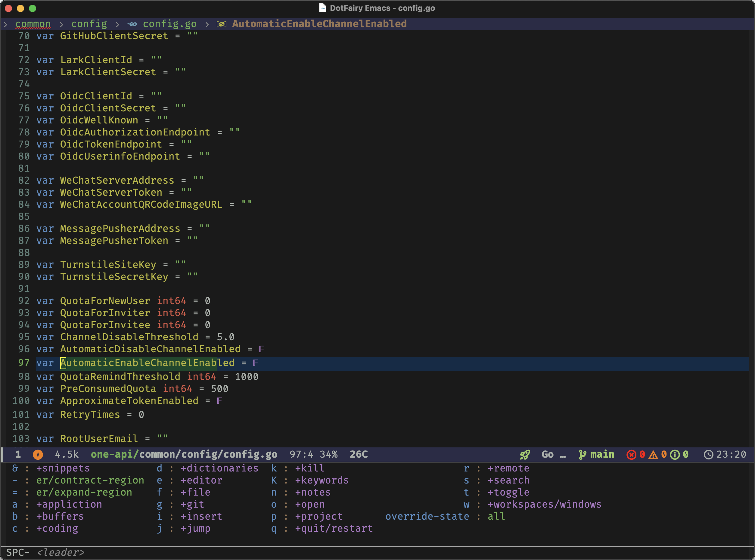
Task: Click the red error count icon
Action: [x=631, y=455]
